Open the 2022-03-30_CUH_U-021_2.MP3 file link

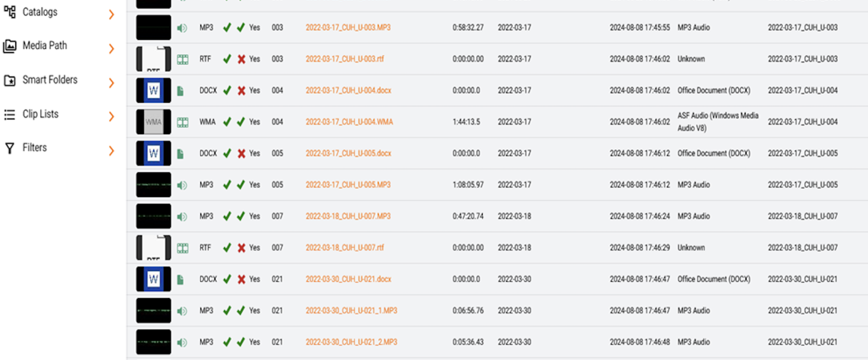(351, 342)
